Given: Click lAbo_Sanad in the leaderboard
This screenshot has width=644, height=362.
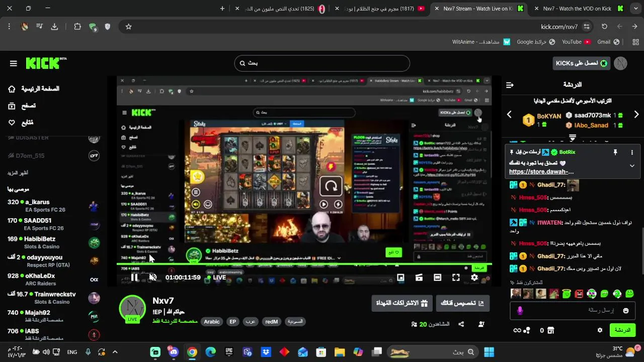Looking at the screenshot, I should pos(591,125).
